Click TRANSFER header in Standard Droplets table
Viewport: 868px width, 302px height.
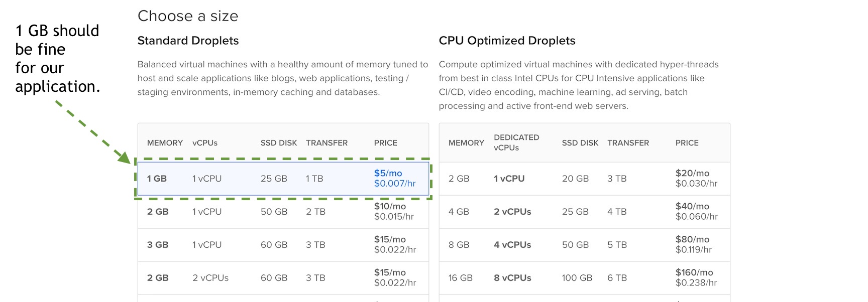pos(327,143)
